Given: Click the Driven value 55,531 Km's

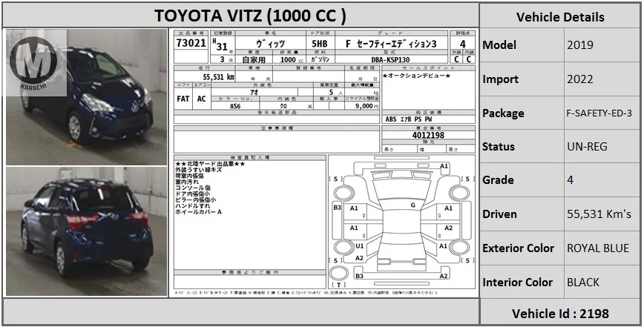Looking at the screenshot, I should pos(599,214).
